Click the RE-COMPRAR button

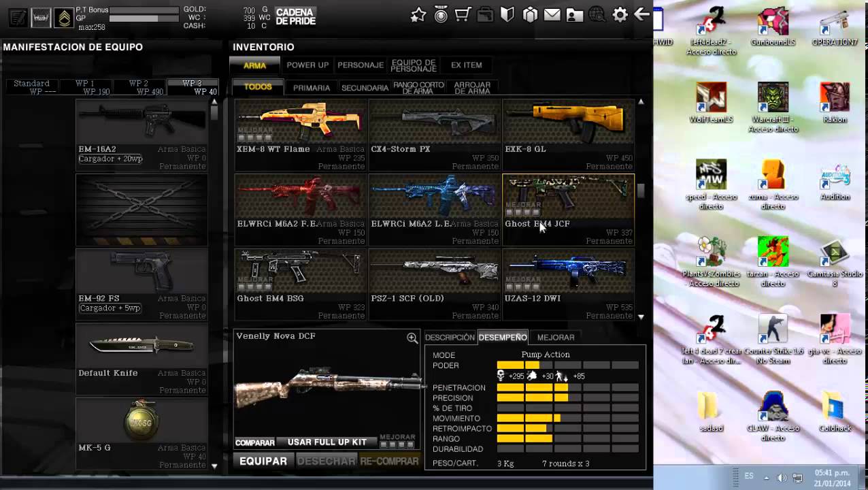(390, 461)
